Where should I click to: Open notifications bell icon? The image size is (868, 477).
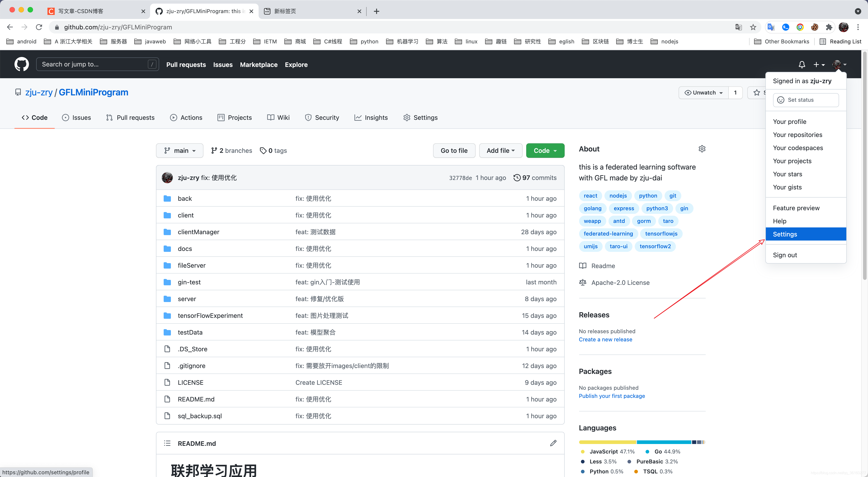(802, 64)
